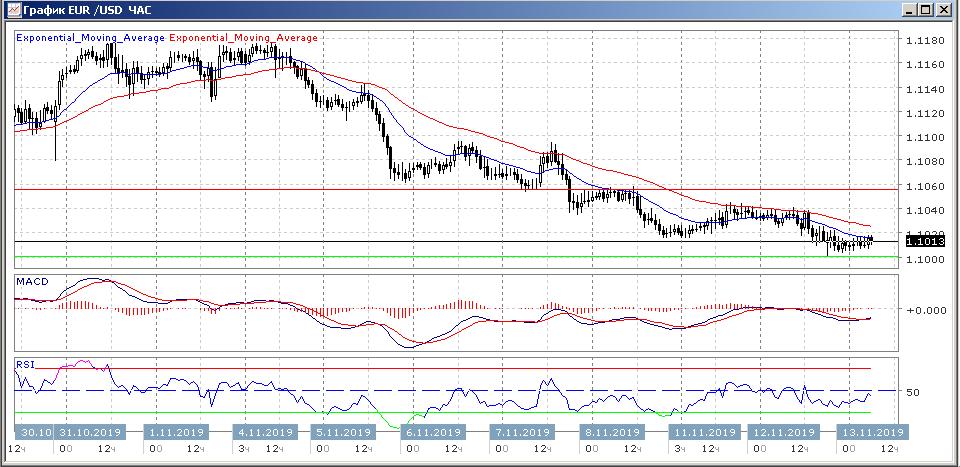Screen dimensions: 960x467
Task: Select the 7.11.2019 date marker
Action: (522, 432)
